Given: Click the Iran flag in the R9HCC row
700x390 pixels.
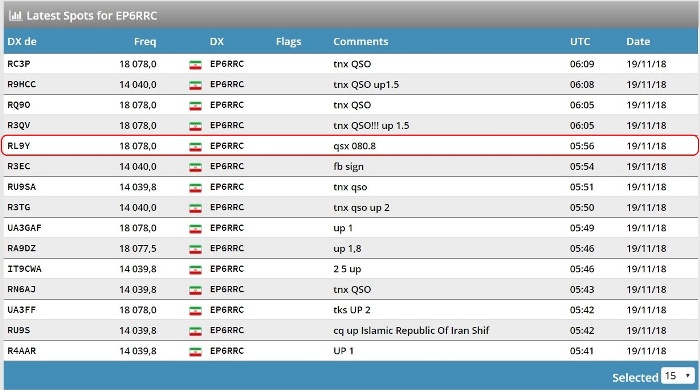Looking at the screenshot, I should point(195,85).
